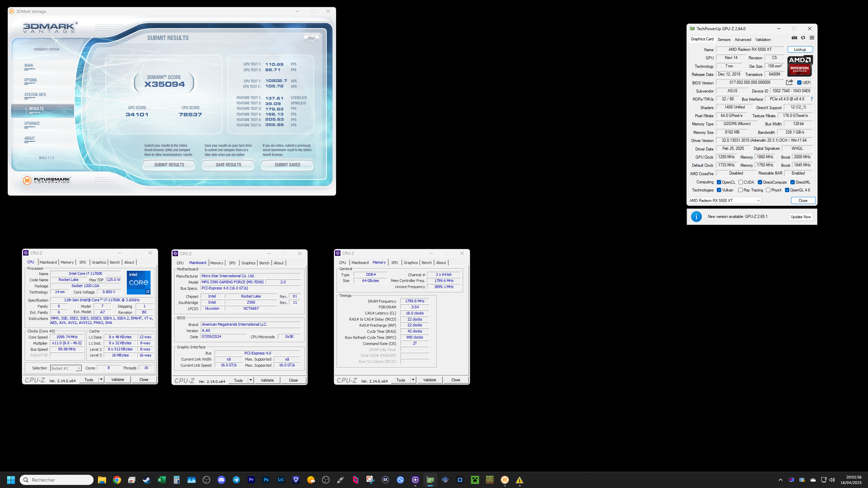Click the AMD Radeon Graphics logo in GPU-Z
Screen dimensions: 868x488
click(800, 66)
